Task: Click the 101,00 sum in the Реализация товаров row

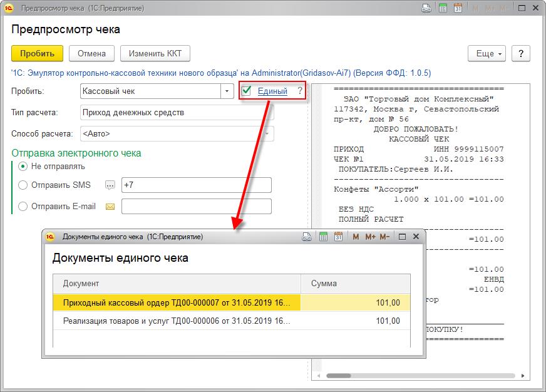Action: [x=388, y=321]
